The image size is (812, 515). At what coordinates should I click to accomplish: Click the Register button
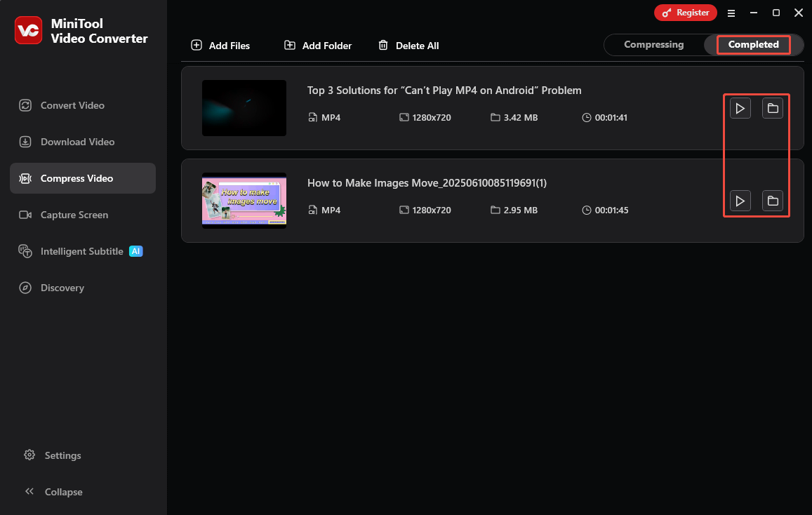(686, 13)
